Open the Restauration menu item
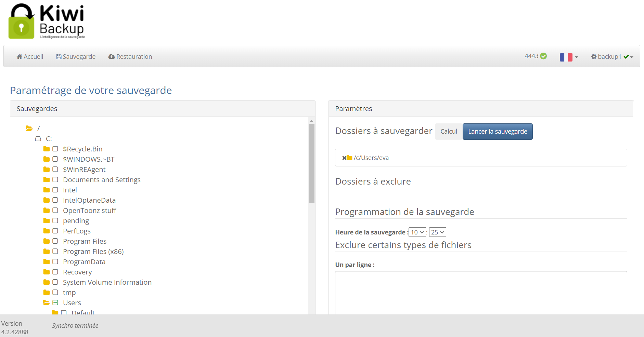Screen dimensions: 644x337 [x=130, y=57]
